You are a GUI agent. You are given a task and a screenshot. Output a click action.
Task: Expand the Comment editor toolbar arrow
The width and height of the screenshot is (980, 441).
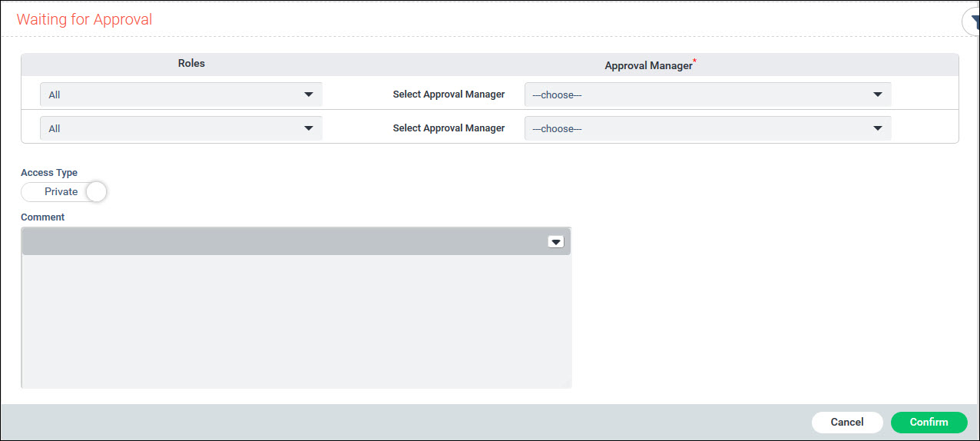point(556,242)
